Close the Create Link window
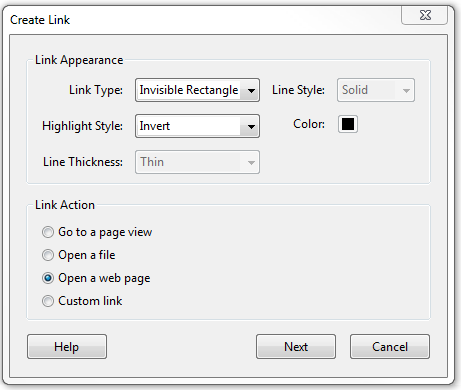The image size is (461, 390). click(x=425, y=15)
